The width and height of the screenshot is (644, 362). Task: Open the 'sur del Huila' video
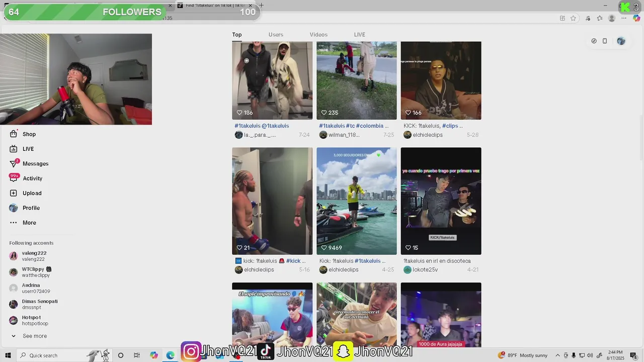click(x=357, y=315)
